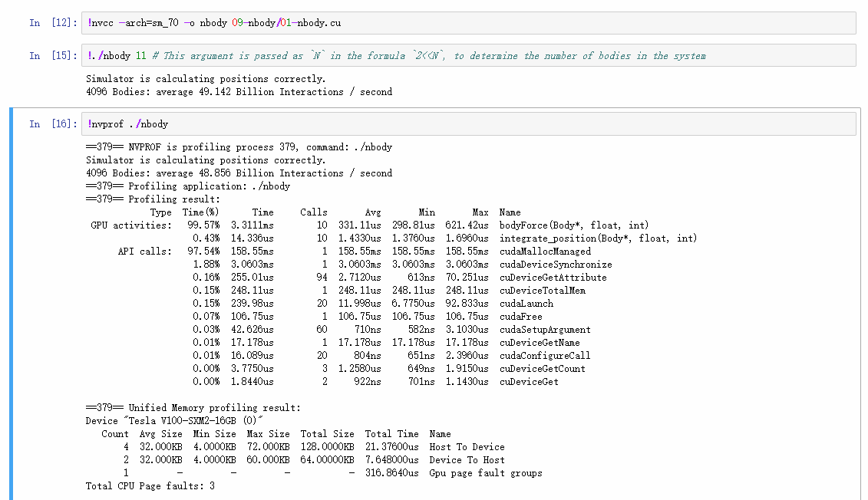Click the 128.0000KB total size value
This screenshot has width=868, height=500.
(x=327, y=447)
